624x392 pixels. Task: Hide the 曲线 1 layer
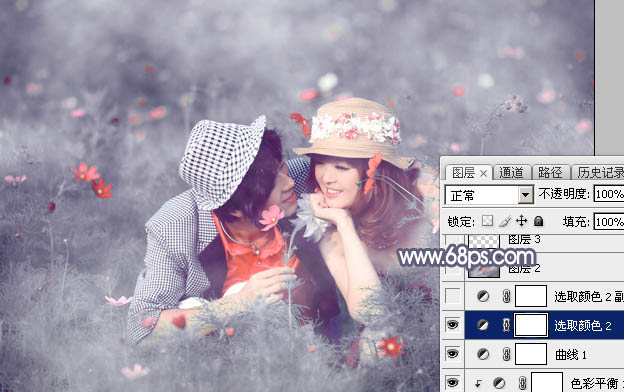453,354
